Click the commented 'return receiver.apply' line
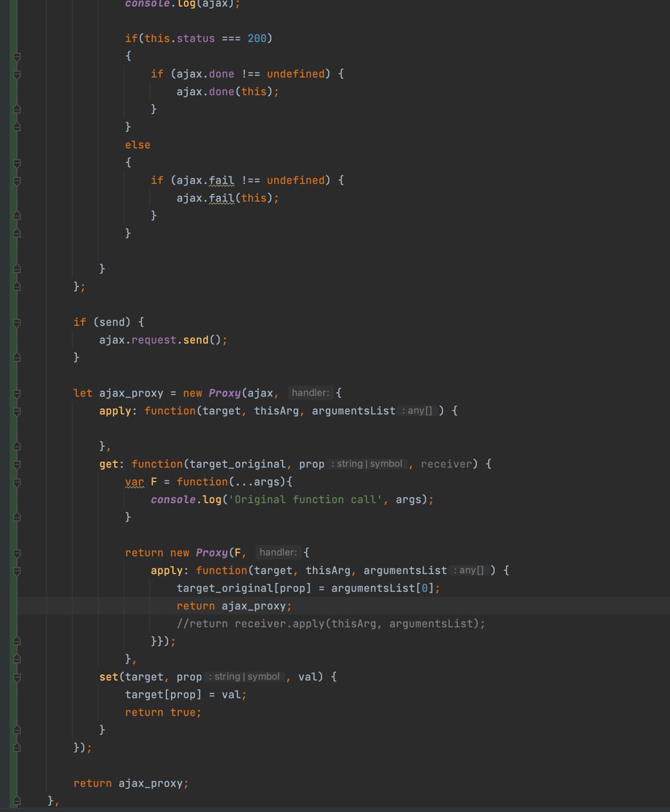Viewport: 670px width, 812px height. (x=331, y=624)
